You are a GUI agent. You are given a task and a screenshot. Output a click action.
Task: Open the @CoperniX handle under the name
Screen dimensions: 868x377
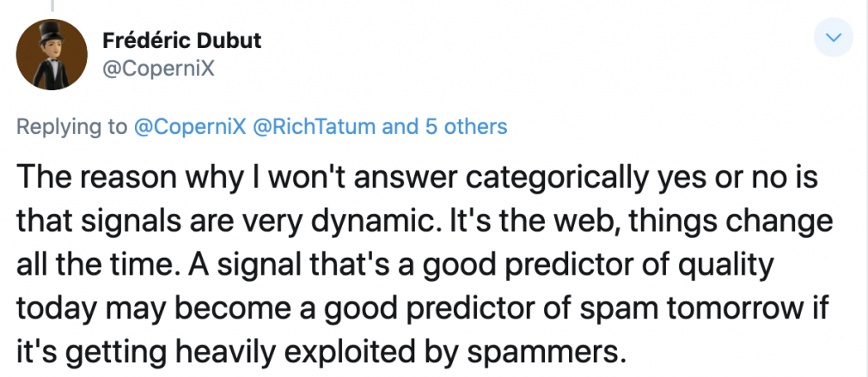pos(158,69)
